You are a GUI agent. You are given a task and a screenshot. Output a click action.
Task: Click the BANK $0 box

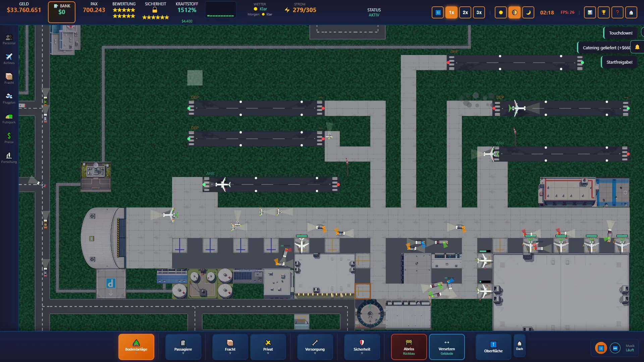pyautogui.click(x=62, y=12)
